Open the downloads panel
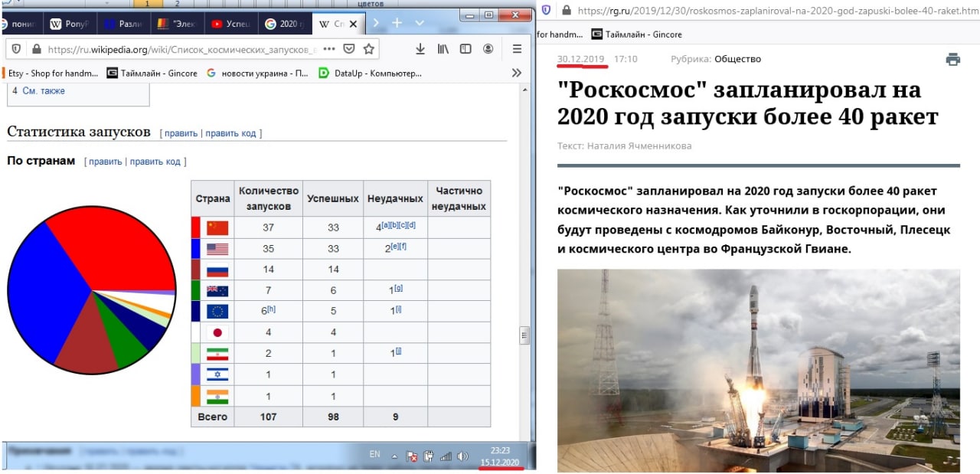 point(420,49)
